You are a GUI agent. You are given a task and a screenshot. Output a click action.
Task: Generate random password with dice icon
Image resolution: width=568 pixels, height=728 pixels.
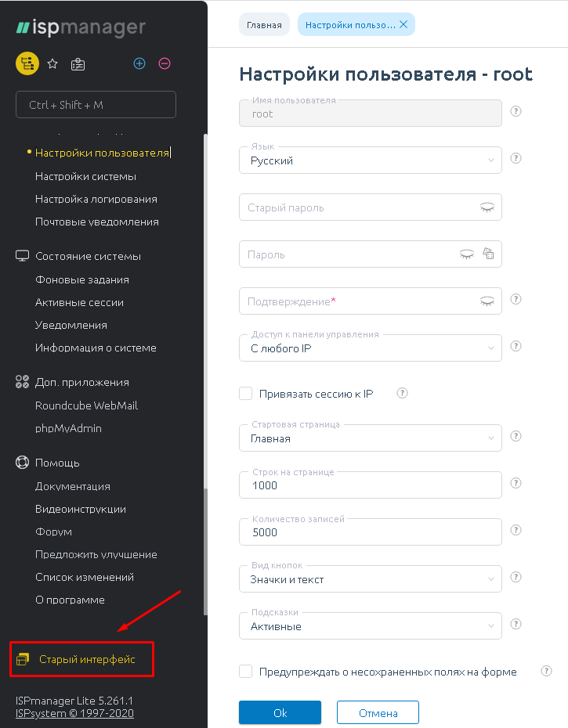[488, 254]
